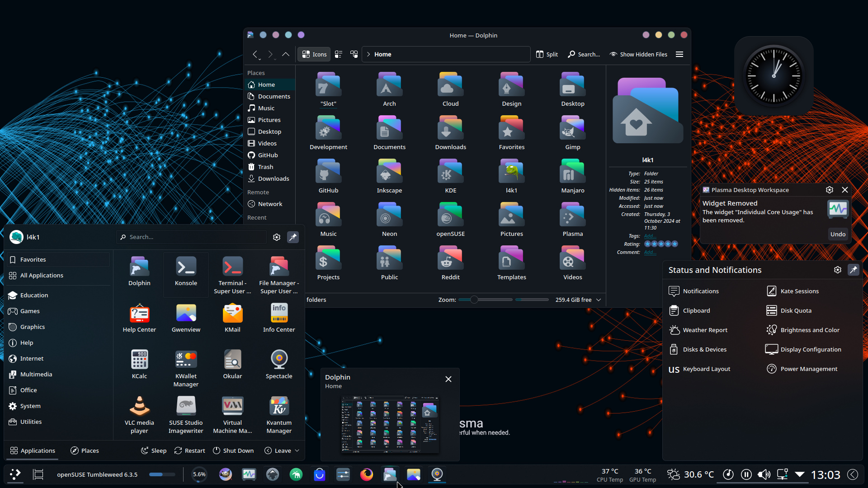
Task: Open Dolphin's hamburger menu
Action: 679,54
